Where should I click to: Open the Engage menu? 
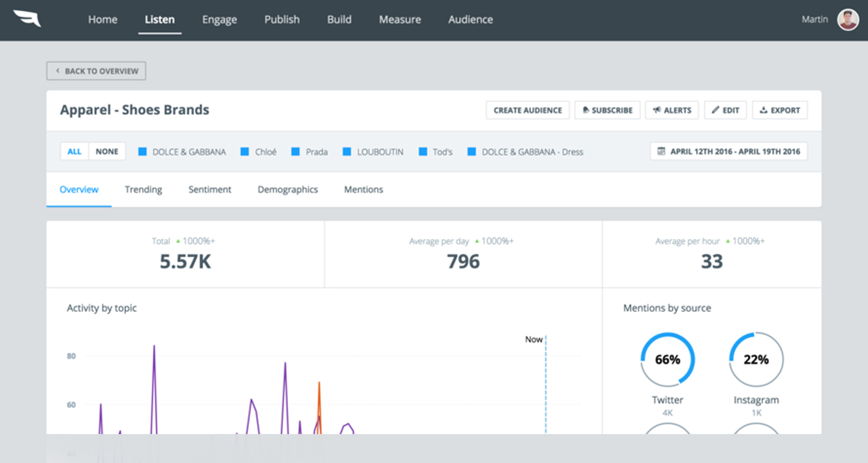click(219, 20)
